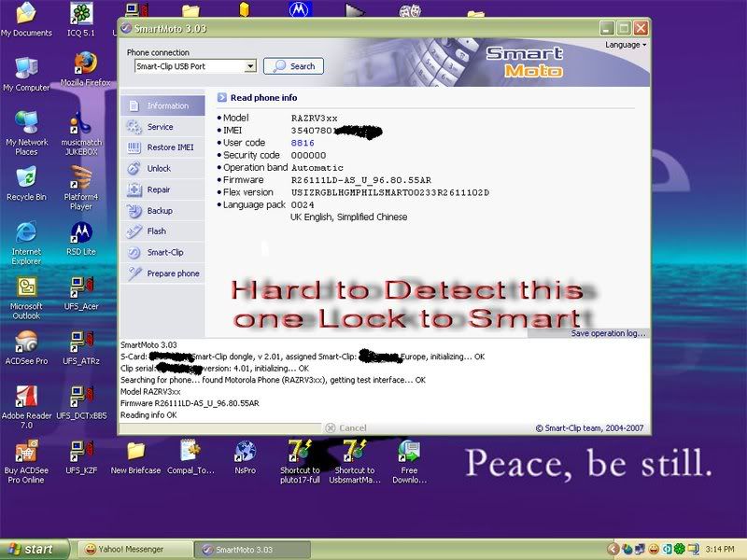Click the Reading info OK log line
Image resolution: width=747 pixels, height=560 pixels.
point(148,414)
